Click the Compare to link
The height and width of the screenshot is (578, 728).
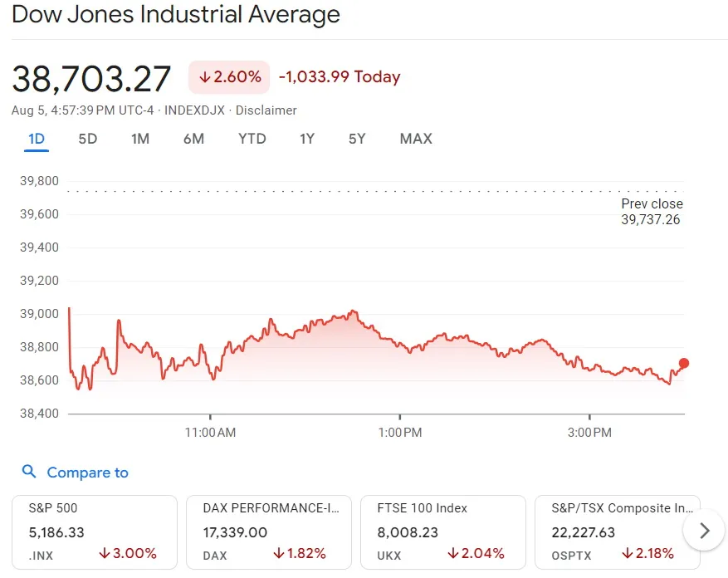[87, 473]
